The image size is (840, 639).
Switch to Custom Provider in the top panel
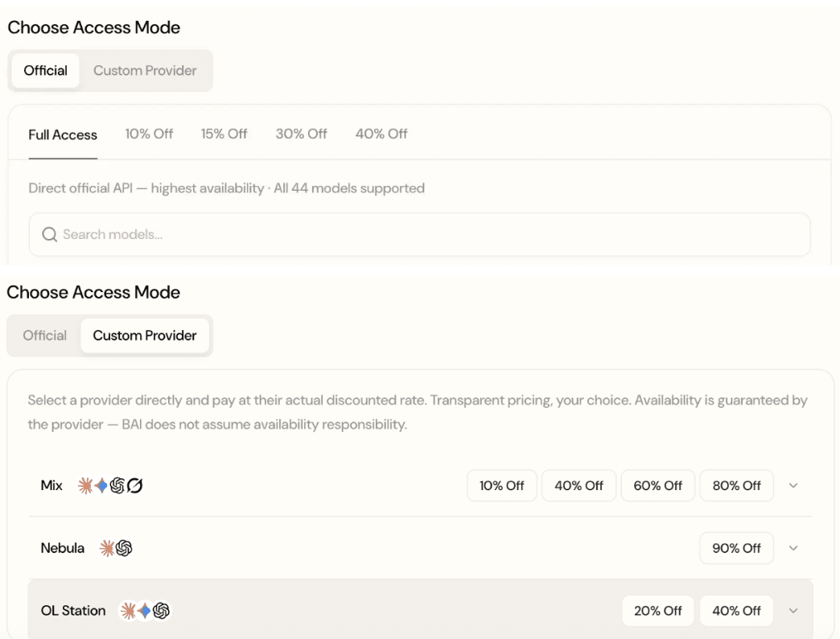pyautogui.click(x=145, y=71)
